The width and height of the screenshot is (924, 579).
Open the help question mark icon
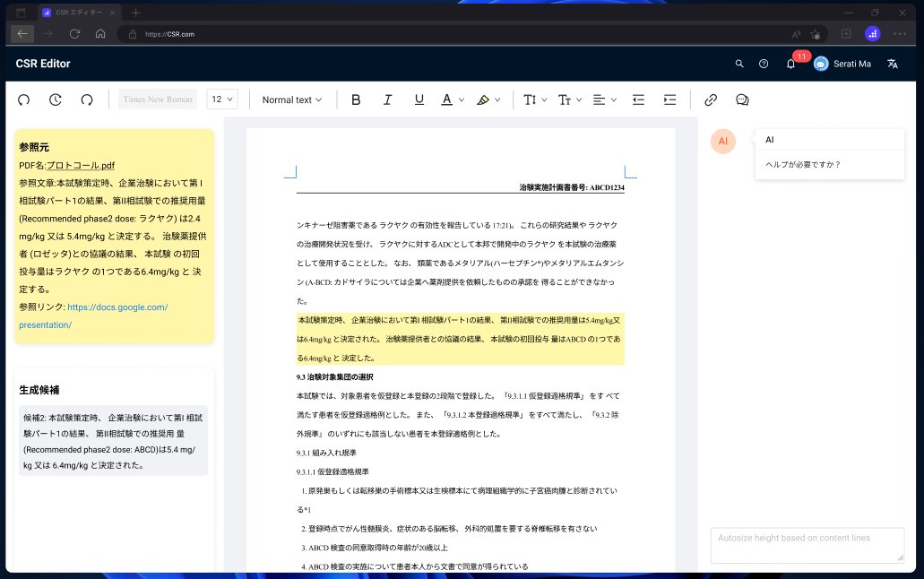[x=764, y=64]
